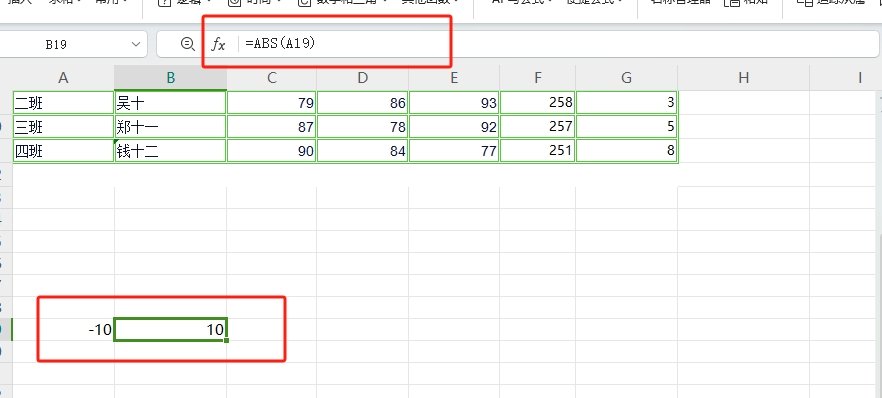882x398 pixels.
Task: Click the rank cell showing 3
Action: click(627, 103)
